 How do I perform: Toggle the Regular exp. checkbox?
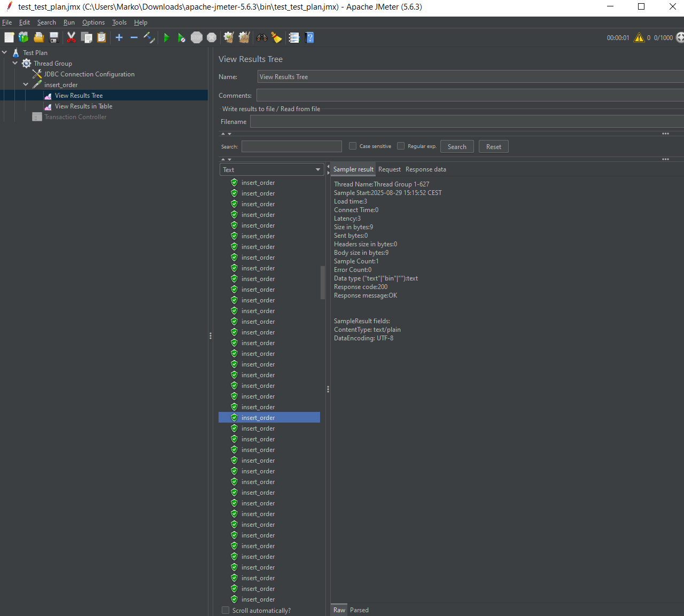pos(401,146)
